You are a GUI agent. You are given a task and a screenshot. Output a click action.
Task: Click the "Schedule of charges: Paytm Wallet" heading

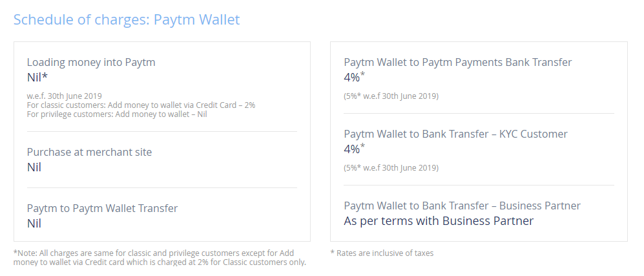click(127, 19)
